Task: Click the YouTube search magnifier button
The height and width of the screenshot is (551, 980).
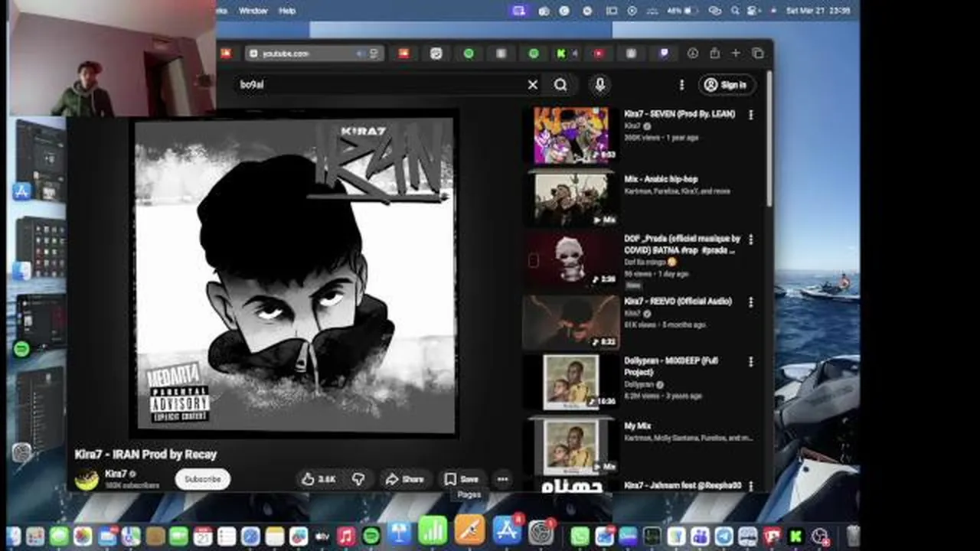Action: tap(560, 85)
